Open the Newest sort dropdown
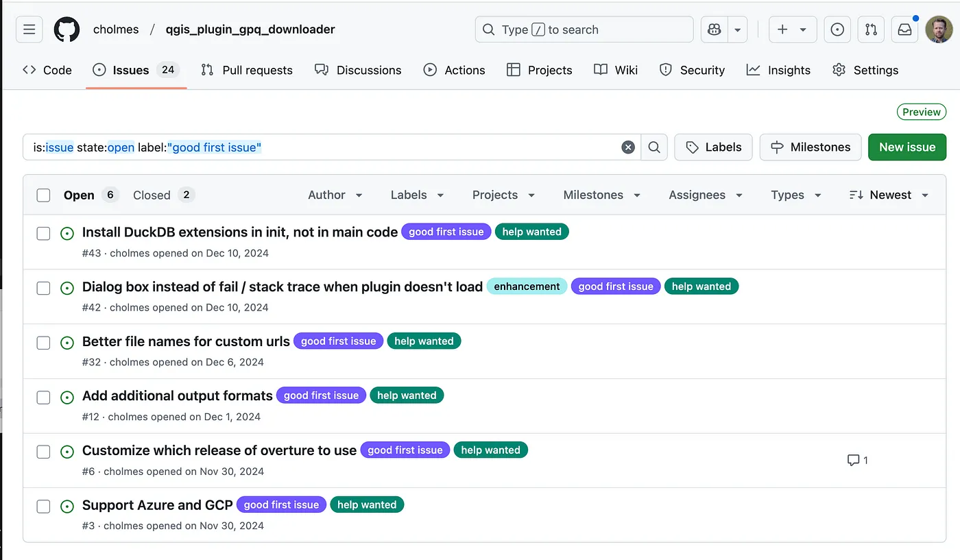The image size is (960, 560). click(x=889, y=195)
